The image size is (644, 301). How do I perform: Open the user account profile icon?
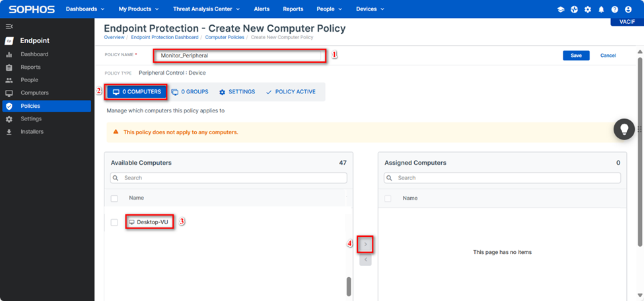tap(629, 9)
